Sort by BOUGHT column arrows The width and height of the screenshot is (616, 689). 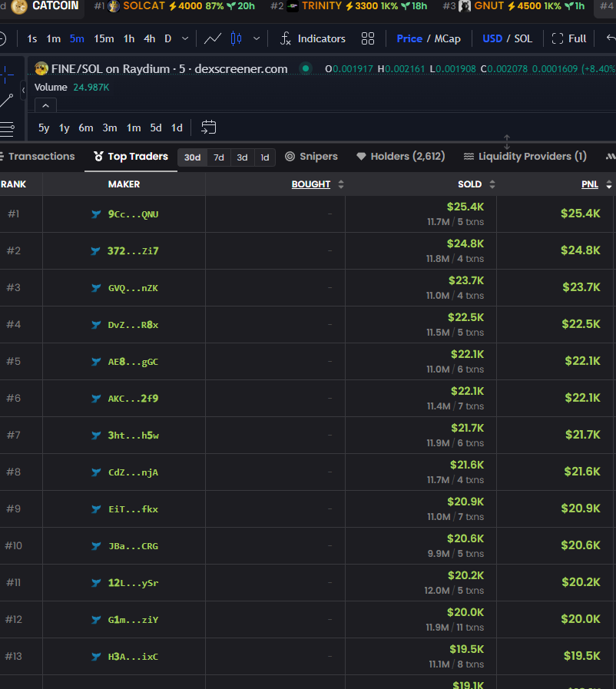(341, 184)
